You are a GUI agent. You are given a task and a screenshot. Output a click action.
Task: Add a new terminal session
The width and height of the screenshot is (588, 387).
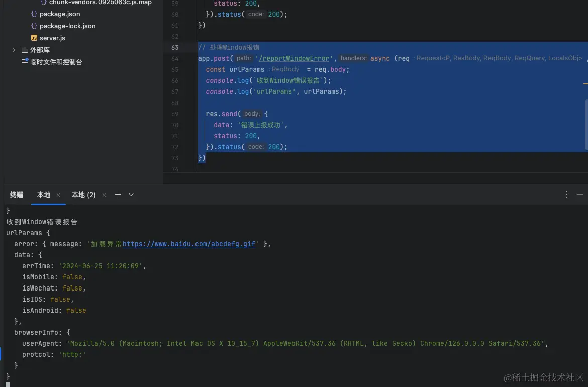click(118, 194)
